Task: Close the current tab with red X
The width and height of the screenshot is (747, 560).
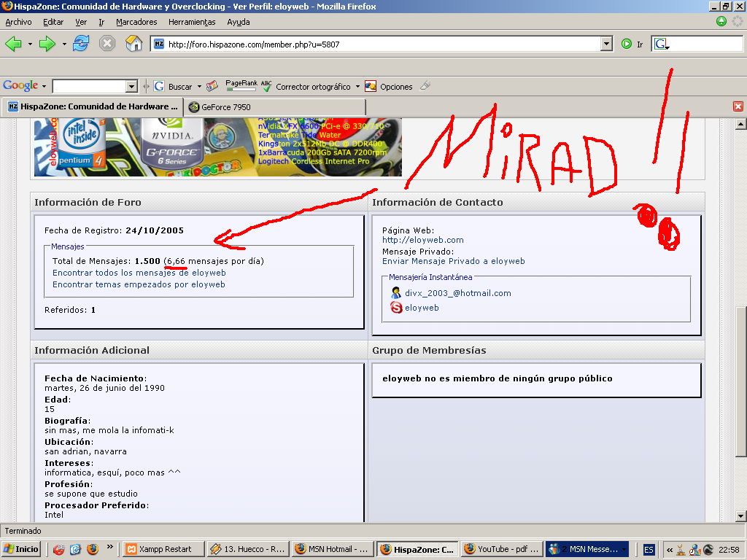Action: 738,106
